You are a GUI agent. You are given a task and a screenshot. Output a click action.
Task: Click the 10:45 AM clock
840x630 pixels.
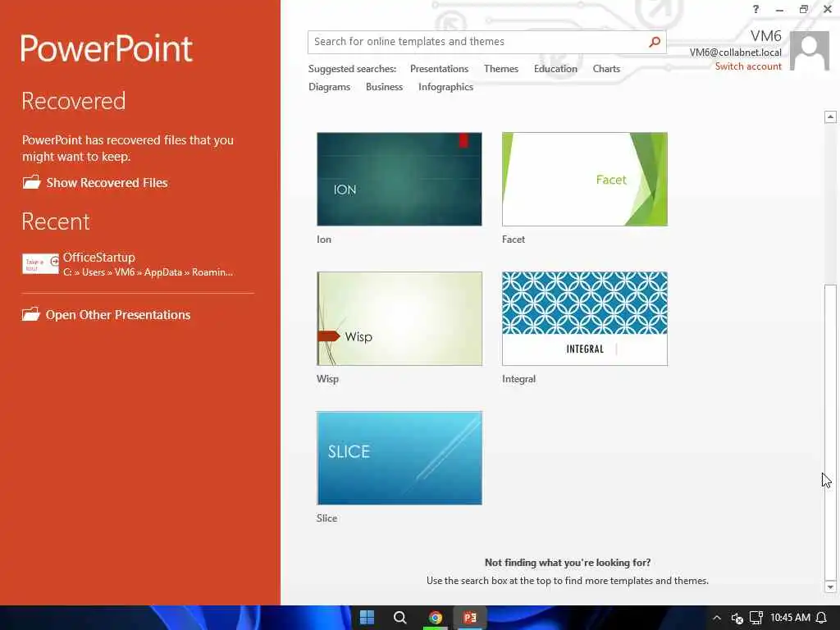coord(790,618)
